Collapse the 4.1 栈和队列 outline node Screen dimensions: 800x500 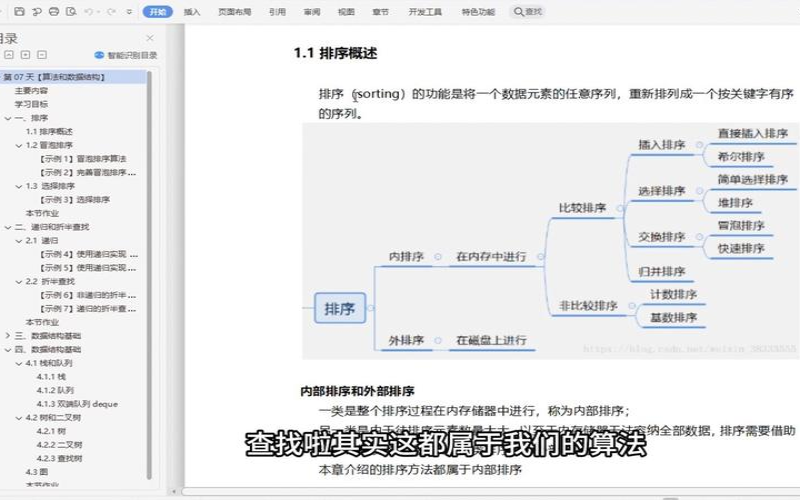click(19, 363)
